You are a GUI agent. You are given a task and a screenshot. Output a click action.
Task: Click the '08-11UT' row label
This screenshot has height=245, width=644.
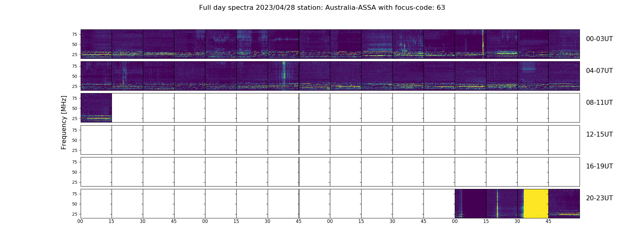coord(599,103)
